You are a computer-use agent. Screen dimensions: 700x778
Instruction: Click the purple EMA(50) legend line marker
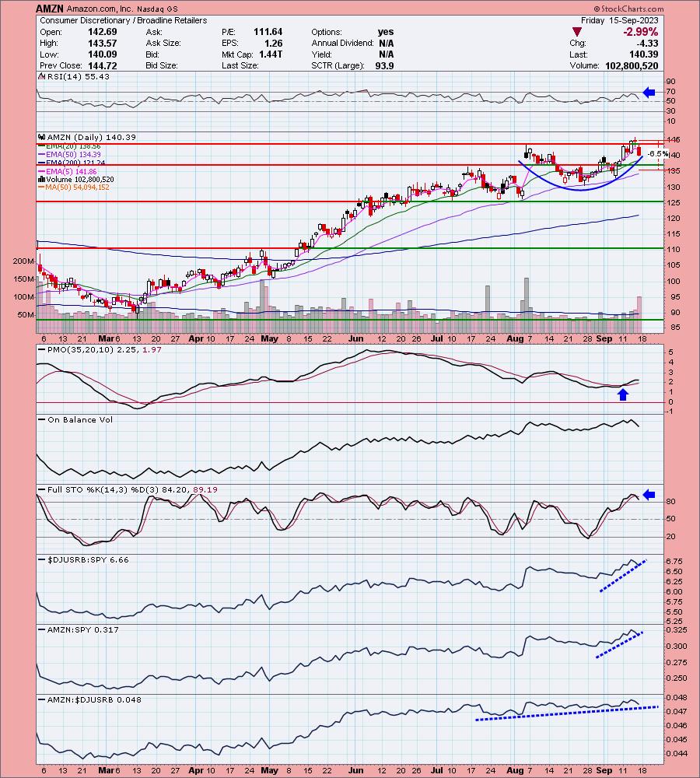(42, 155)
